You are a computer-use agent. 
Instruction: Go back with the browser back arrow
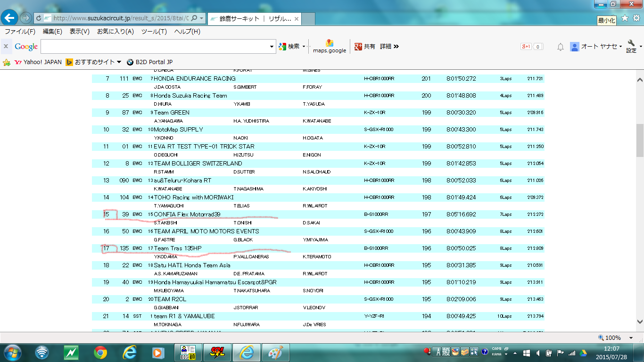10,18
